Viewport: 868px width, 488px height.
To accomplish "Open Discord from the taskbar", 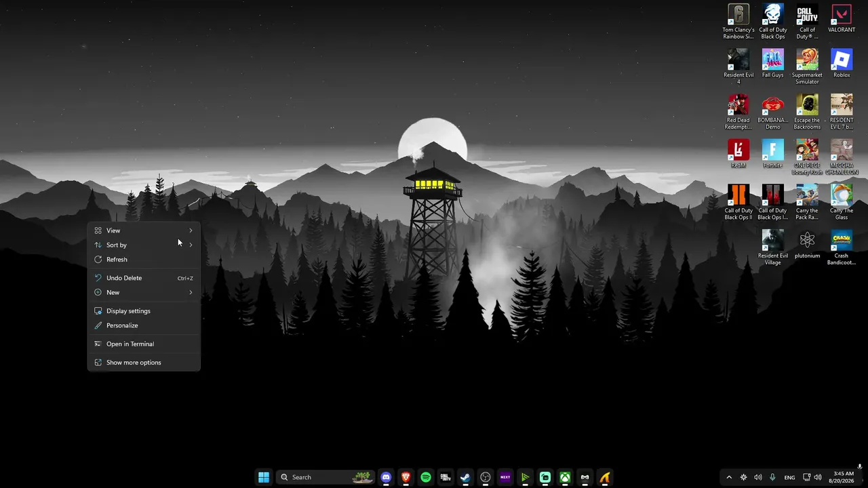I will coord(386,477).
